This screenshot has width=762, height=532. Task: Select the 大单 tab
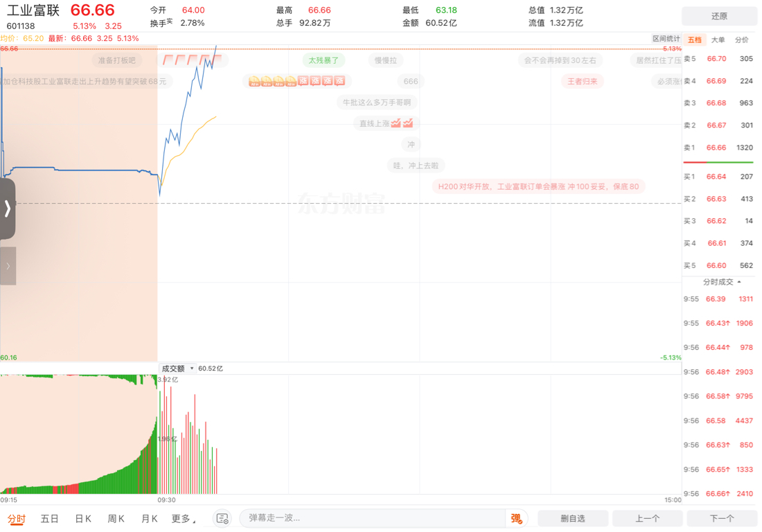[x=718, y=40]
